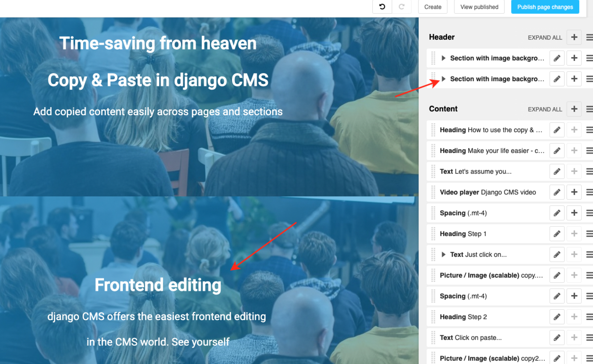The image size is (593, 364).
Task: Click drag handle of Heading Step 2
Action: [433, 317]
